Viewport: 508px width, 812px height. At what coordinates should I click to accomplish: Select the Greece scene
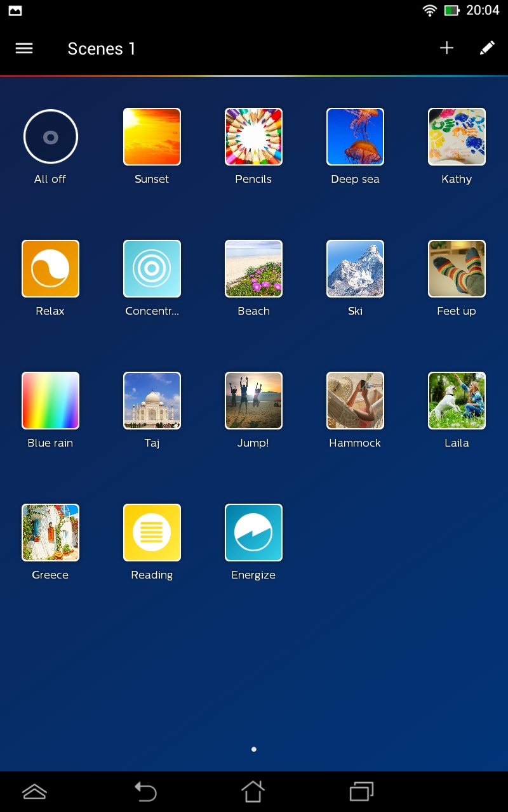click(x=51, y=532)
